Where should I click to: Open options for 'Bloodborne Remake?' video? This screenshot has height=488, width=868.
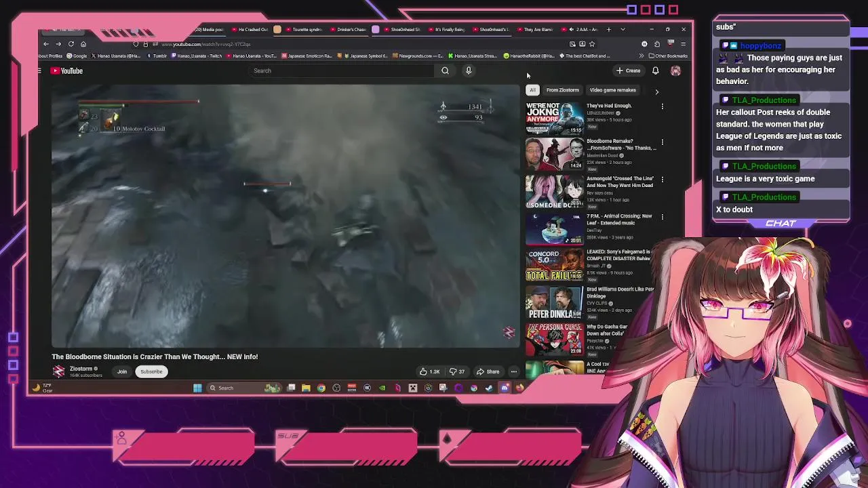663,142
